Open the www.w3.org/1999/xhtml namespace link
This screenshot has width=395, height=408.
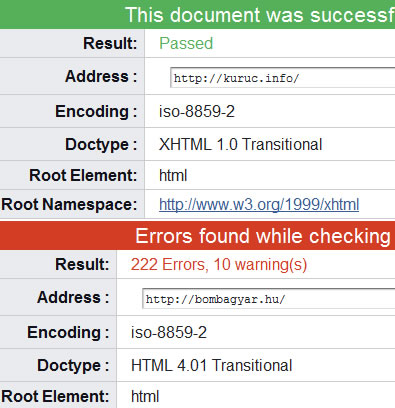click(259, 204)
